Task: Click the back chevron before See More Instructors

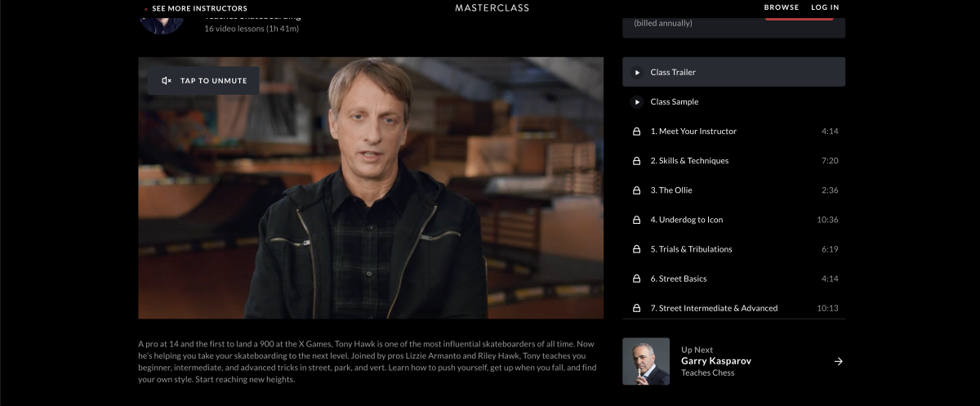Action: click(146, 9)
